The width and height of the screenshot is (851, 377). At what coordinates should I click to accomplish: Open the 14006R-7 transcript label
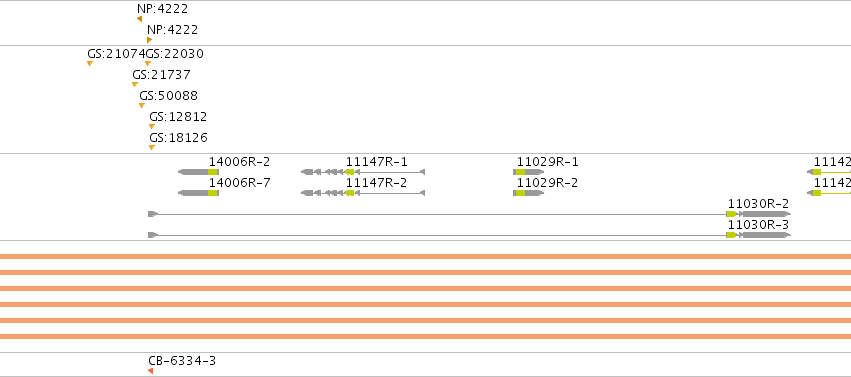point(239,183)
